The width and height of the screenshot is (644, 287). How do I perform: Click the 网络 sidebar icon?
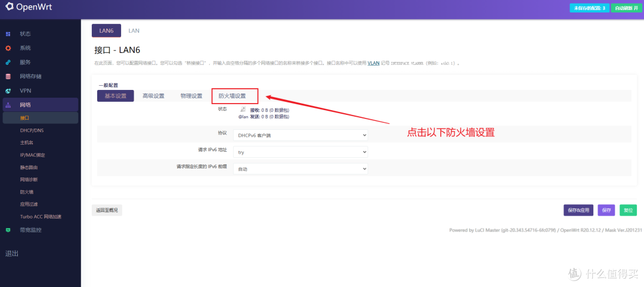pos(8,105)
